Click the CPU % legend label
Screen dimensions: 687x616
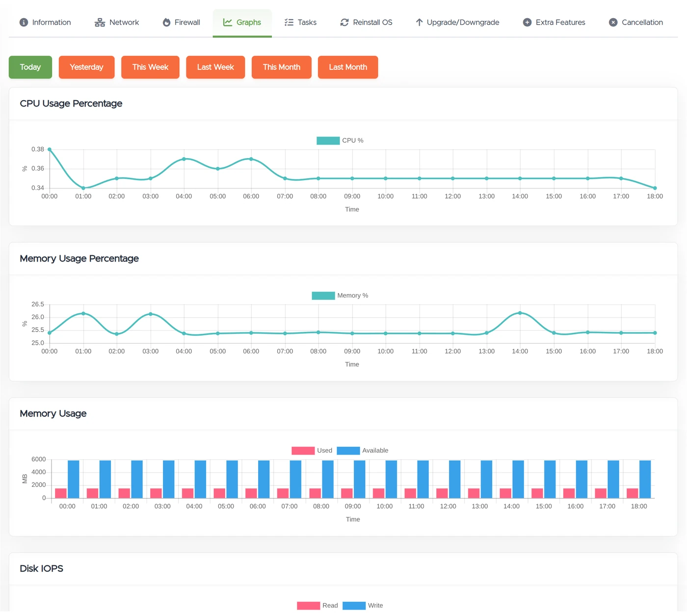[x=353, y=141]
